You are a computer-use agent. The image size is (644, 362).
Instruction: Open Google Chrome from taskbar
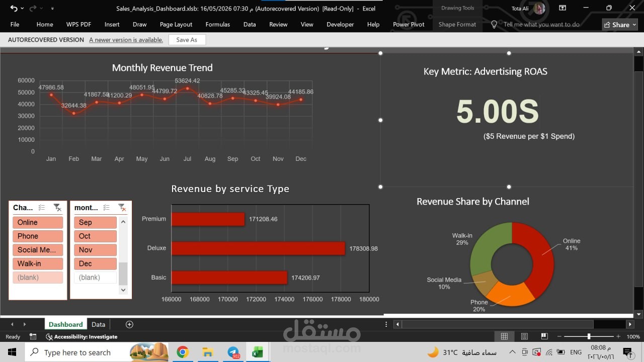tap(183, 352)
